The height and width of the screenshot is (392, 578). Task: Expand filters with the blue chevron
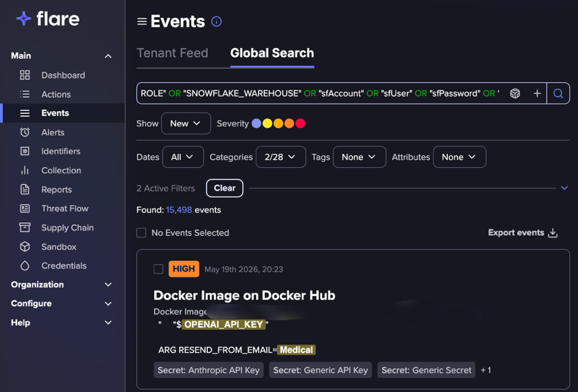564,188
